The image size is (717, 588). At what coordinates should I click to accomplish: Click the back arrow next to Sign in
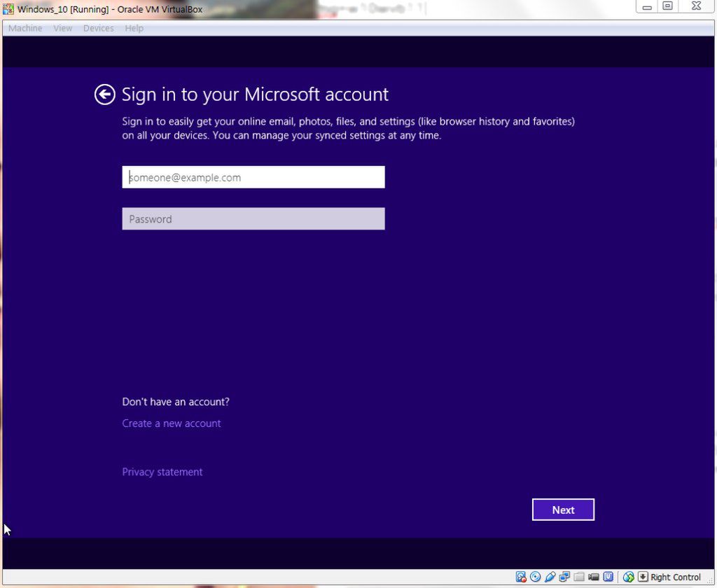[x=105, y=94]
